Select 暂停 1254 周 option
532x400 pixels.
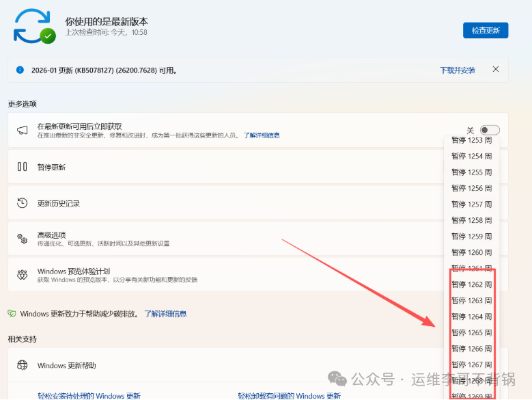pos(472,156)
